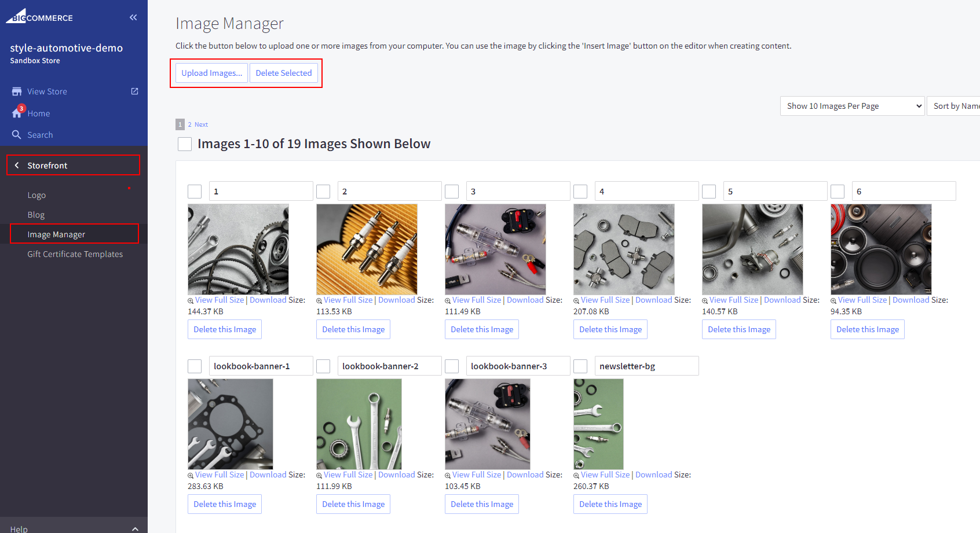This screenshot has width=980, height=533.
Task: Click magnifier icon beside image 1 View Full Size
Action: coord(191,301)
